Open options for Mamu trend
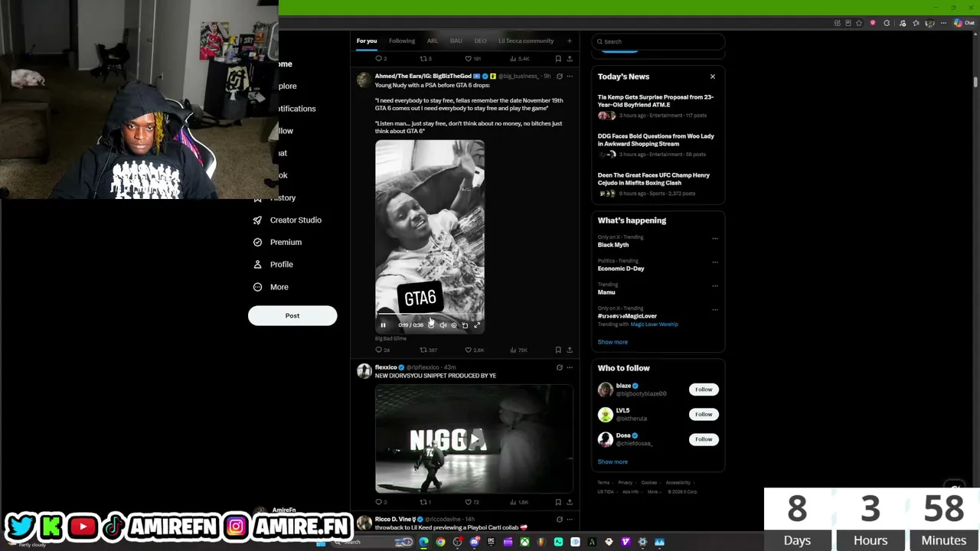Screen dimensions: 980x551 point(715,285)
